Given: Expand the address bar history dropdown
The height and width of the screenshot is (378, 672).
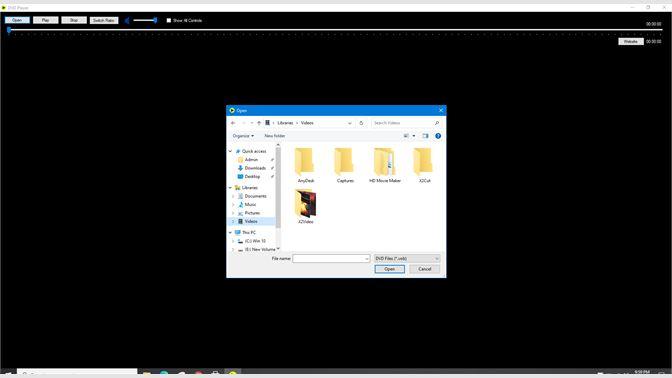Looking at the screenshot, I should [x=350, y=123].
